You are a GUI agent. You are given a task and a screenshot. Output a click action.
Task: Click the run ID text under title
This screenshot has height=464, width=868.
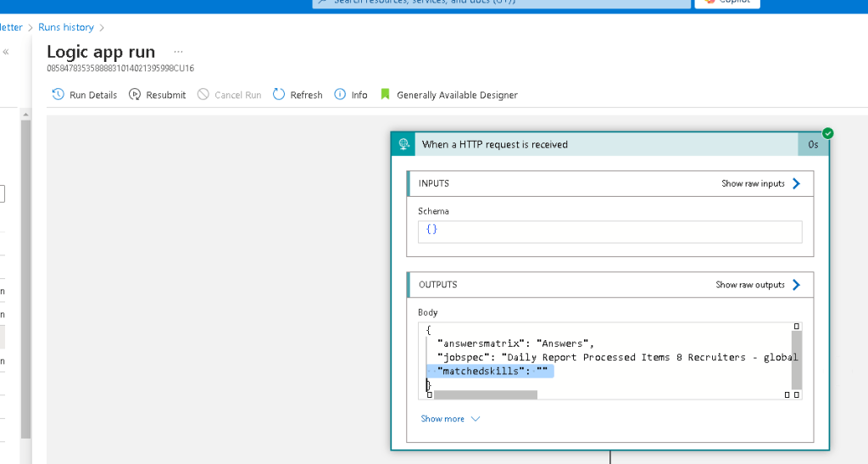point(120,69)
